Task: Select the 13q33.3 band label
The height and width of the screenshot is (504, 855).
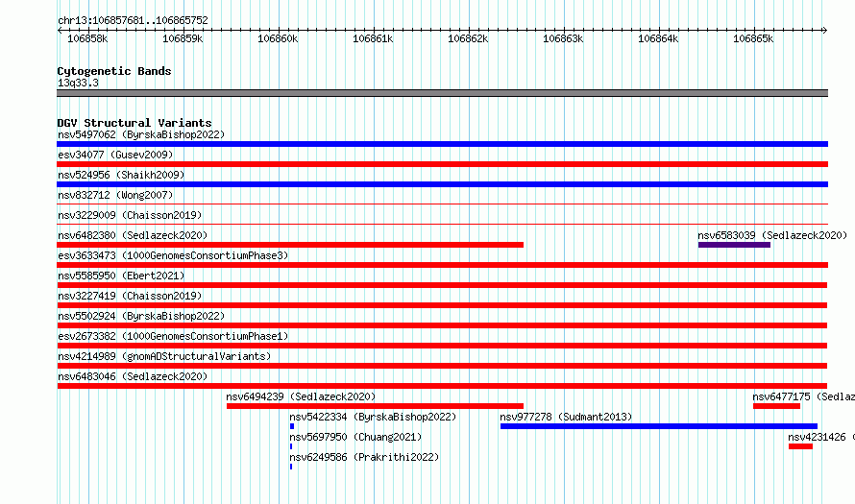Action: [x=78, y=83]
